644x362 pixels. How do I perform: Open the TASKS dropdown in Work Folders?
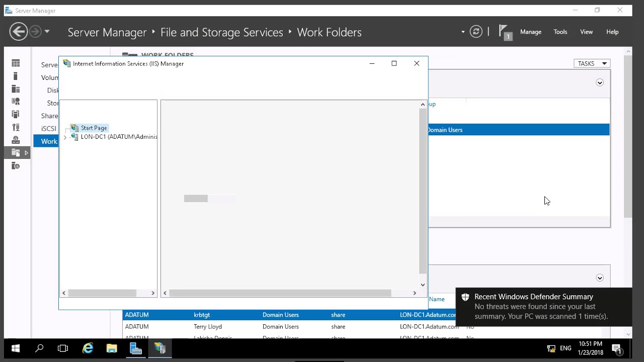click(x=592, y=63)
